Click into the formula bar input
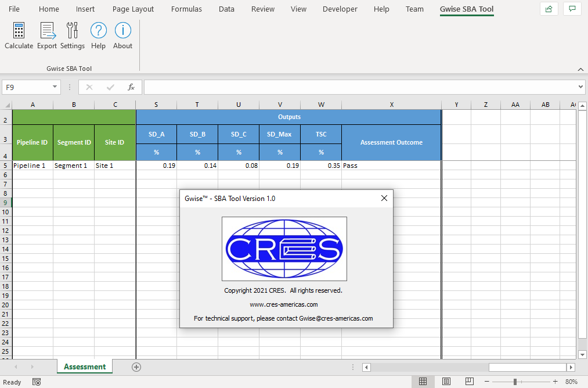Image resolution: width=588 pixels, height=388 pixels. (360, 87)
